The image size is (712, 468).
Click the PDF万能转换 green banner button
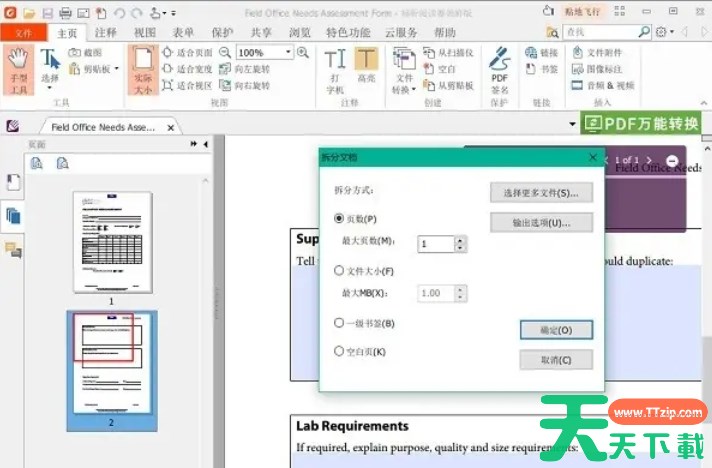[x=641, y=123]
